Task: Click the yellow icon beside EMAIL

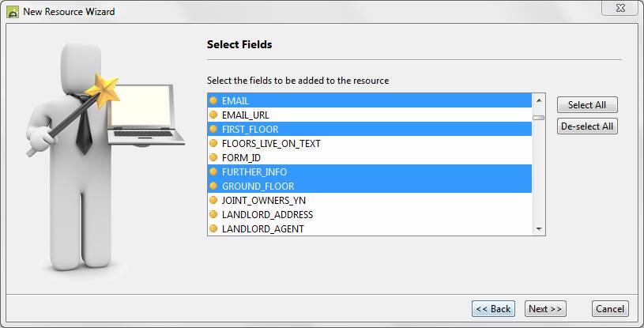Action: 213,100
